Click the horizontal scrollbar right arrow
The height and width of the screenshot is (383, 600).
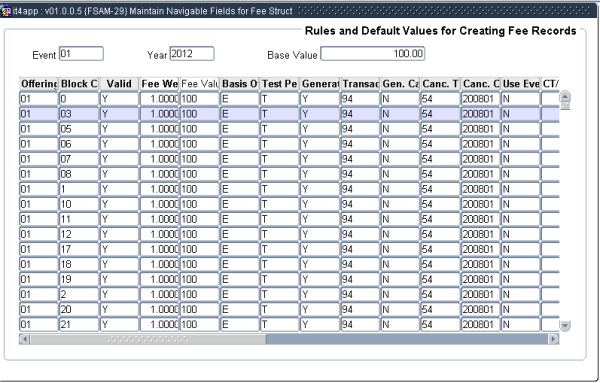coord(553,339)
